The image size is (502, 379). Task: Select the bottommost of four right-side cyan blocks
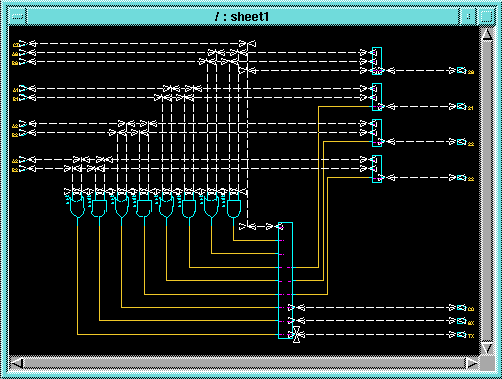click(x=377, y=169)
